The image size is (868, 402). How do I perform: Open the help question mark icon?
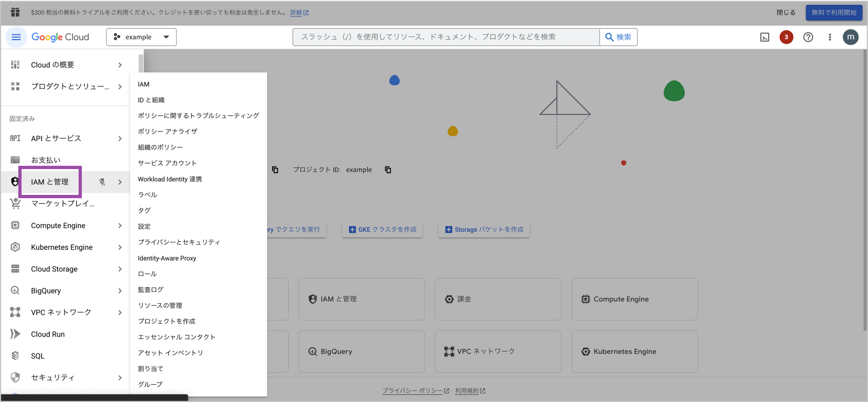click(x=808, y=37)
